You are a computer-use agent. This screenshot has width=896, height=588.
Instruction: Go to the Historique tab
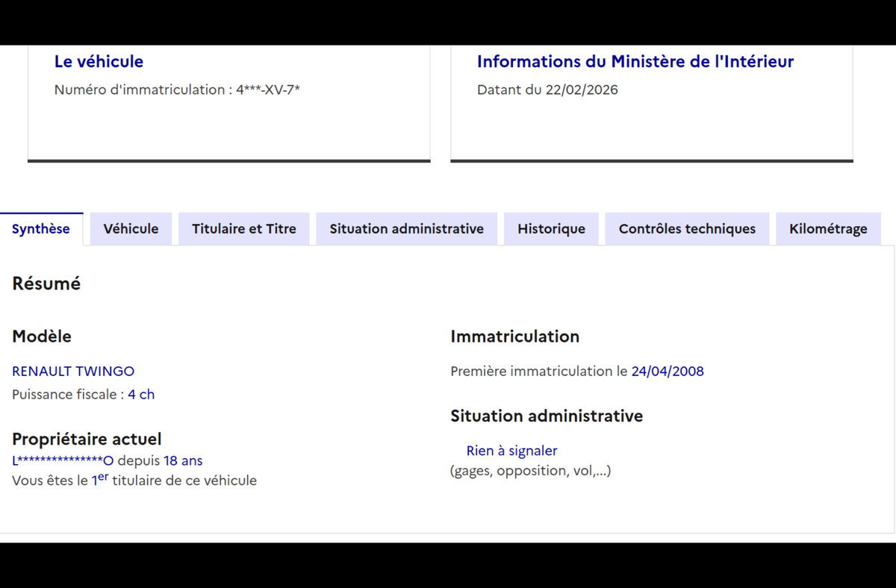(x=551, y=229)
